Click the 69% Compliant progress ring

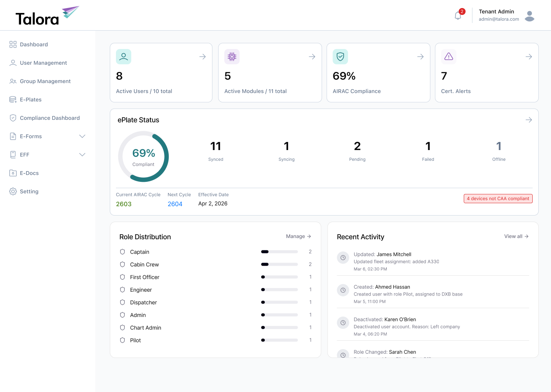pos(143,157)
